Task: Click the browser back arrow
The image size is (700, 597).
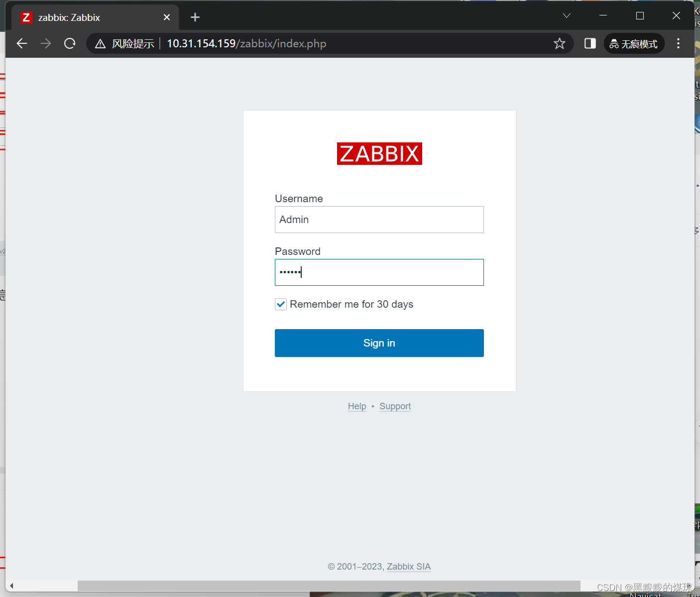Action: tap(22, 43)
